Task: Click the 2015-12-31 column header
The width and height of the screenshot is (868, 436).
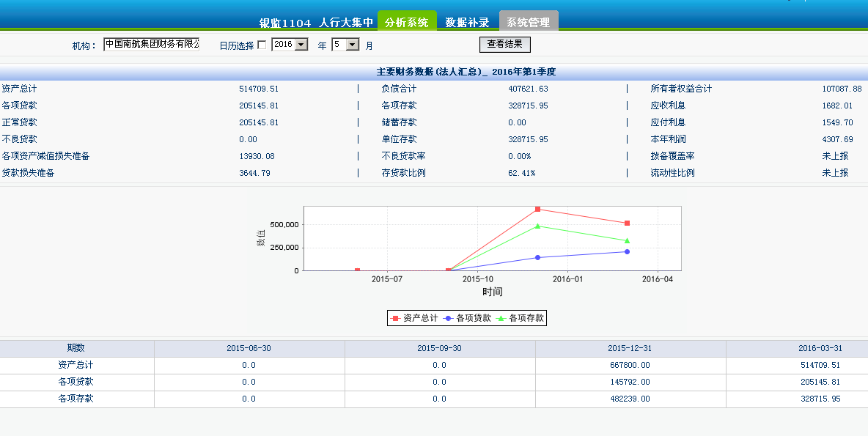Action: click(630, 348)
